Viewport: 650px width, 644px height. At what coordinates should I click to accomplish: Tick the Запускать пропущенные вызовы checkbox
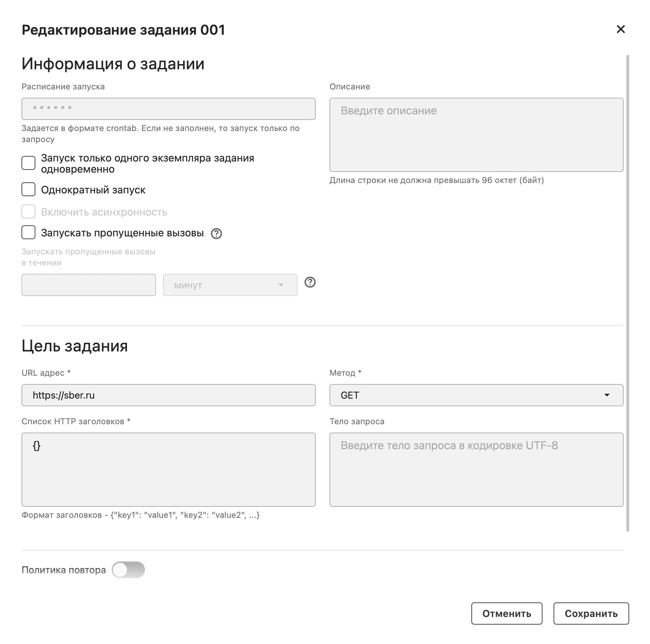pos(28,233)
